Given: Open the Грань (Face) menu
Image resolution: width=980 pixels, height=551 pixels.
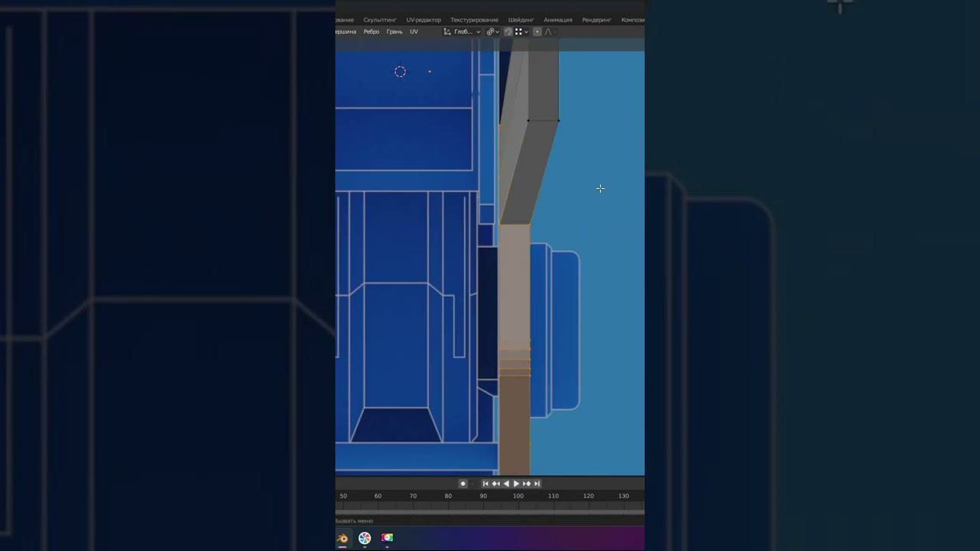Looking at the screenshot, I should tap(394, 32).
